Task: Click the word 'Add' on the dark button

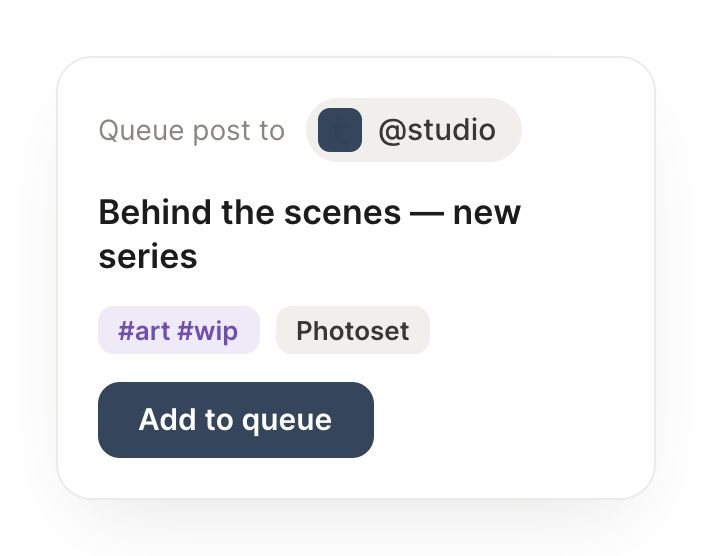Action: click(168, 419)
